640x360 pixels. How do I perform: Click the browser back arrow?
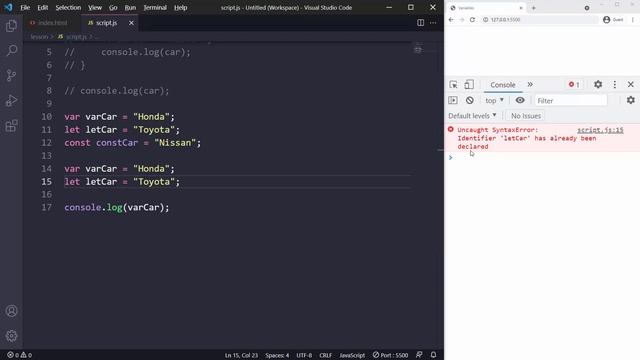pyautogui.click(x=451, y=20)
